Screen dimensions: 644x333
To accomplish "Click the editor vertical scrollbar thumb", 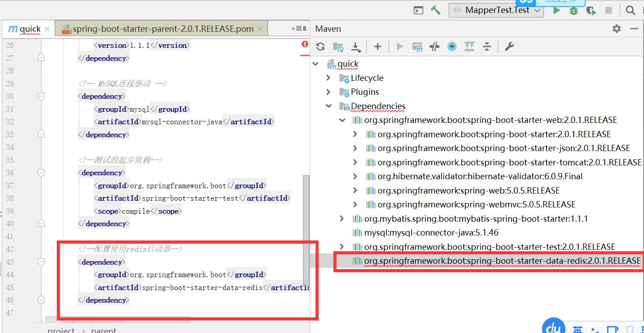I will (x=306, y=230).
